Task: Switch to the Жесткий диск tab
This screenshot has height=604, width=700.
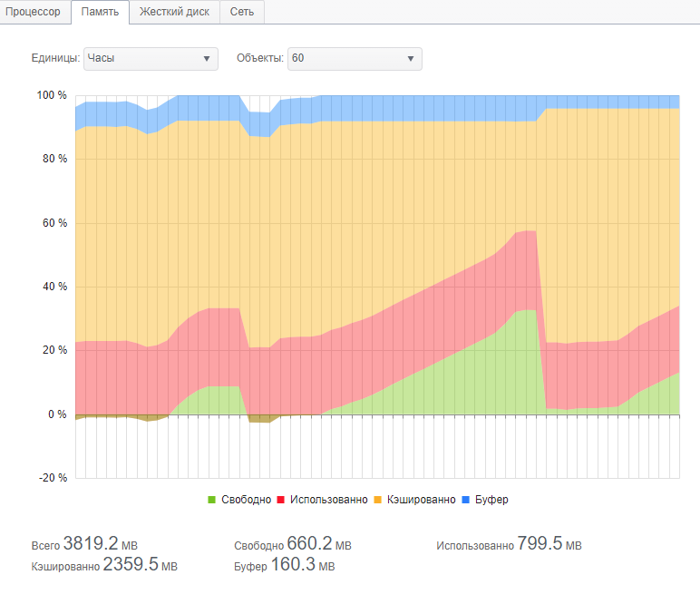Action: click(x=174, y=12)
